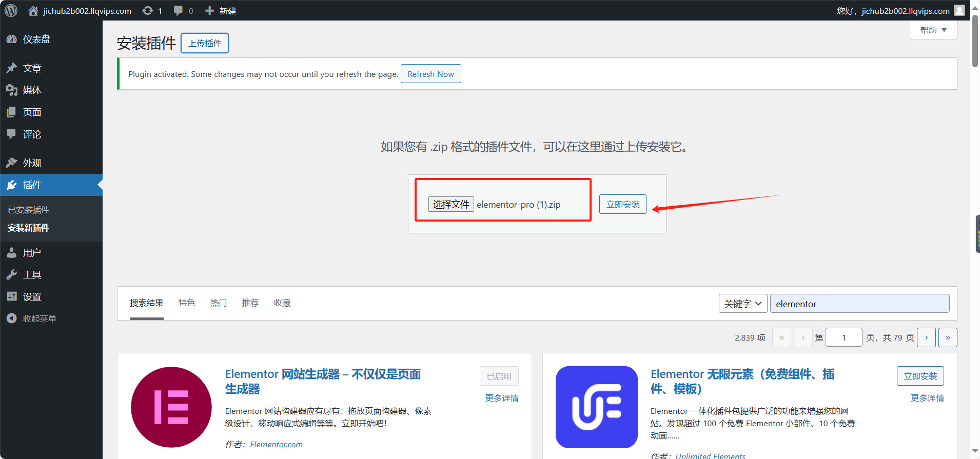Click the home site icon in admin bar
This screenshot has height=459, width=980.
pos(33,10)
